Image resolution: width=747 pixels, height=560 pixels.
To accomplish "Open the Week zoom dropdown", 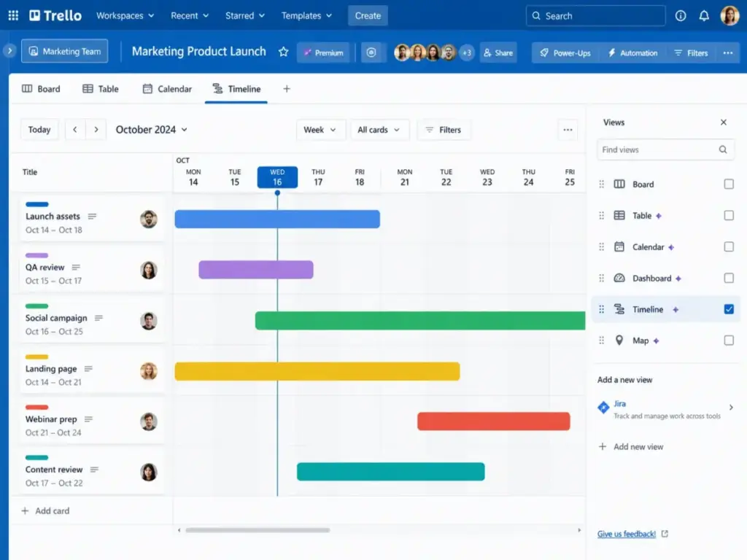I will [320, 130].
